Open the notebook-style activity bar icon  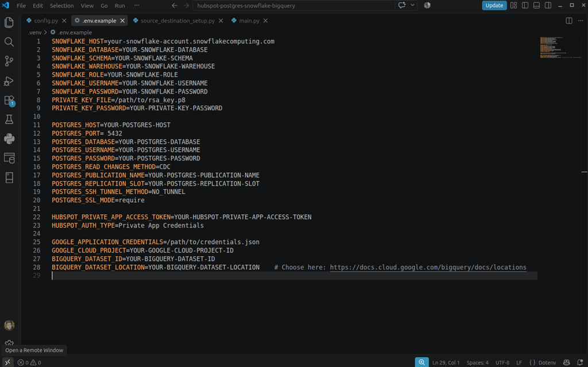tap(9, 177)
